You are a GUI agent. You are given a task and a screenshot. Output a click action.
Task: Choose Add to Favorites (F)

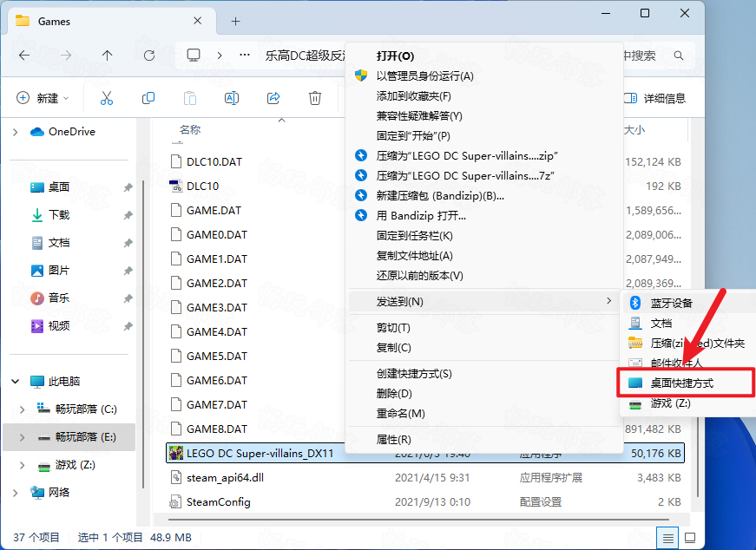coord(484,96)
